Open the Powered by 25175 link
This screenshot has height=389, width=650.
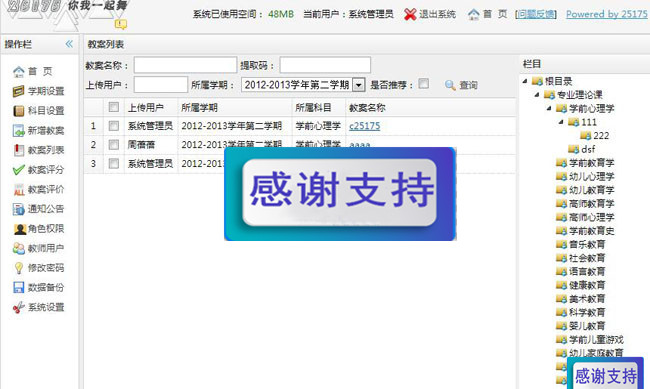(x=606, y=14)
